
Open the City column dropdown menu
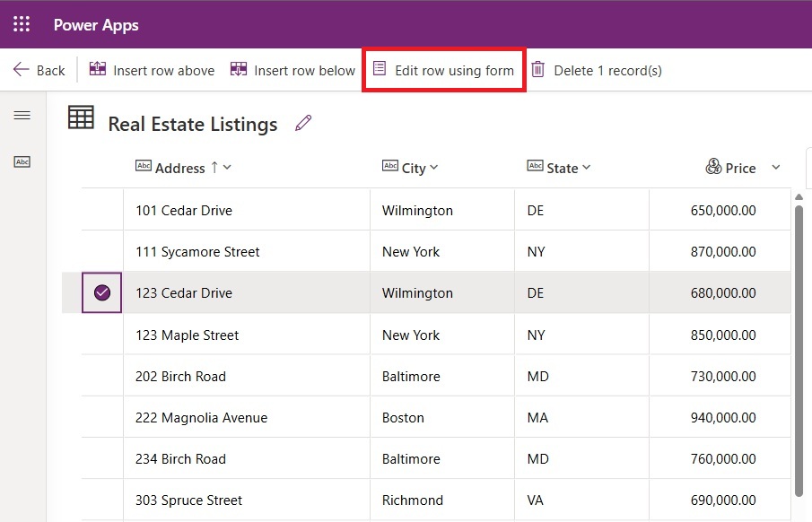click(x=434, y=168)
